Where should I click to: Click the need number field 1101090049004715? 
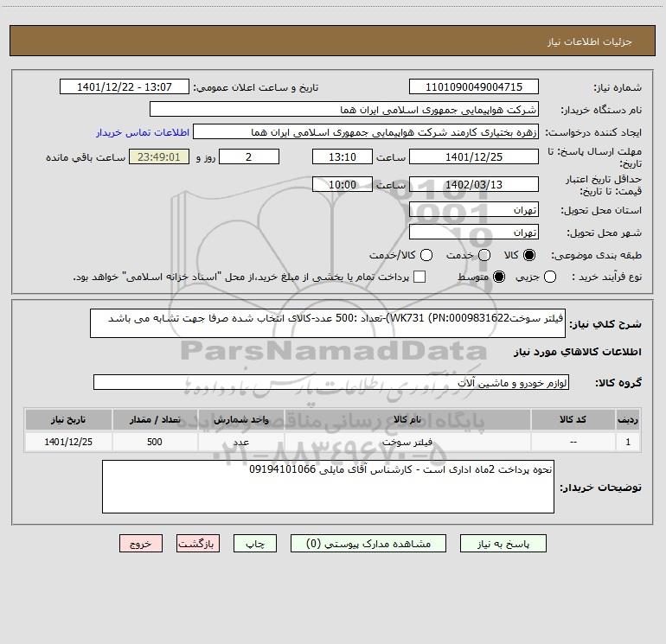coord(474,87)
